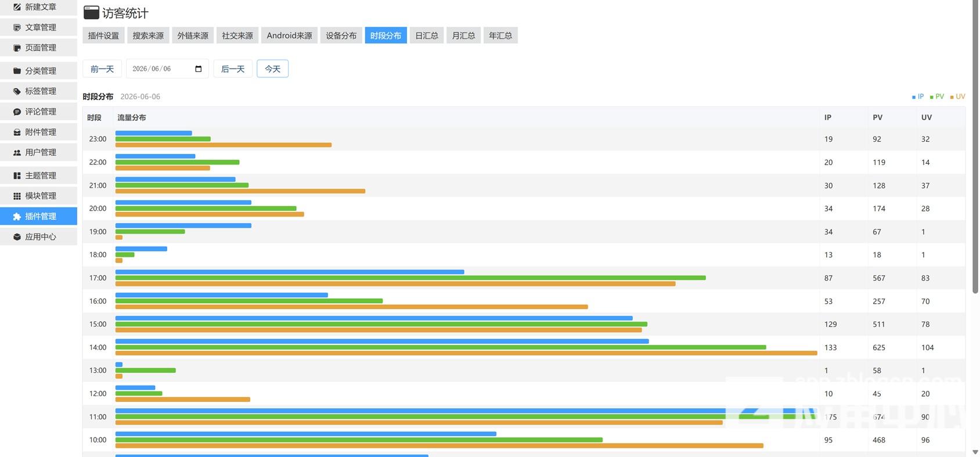Select the Android来源 tab

290,35
